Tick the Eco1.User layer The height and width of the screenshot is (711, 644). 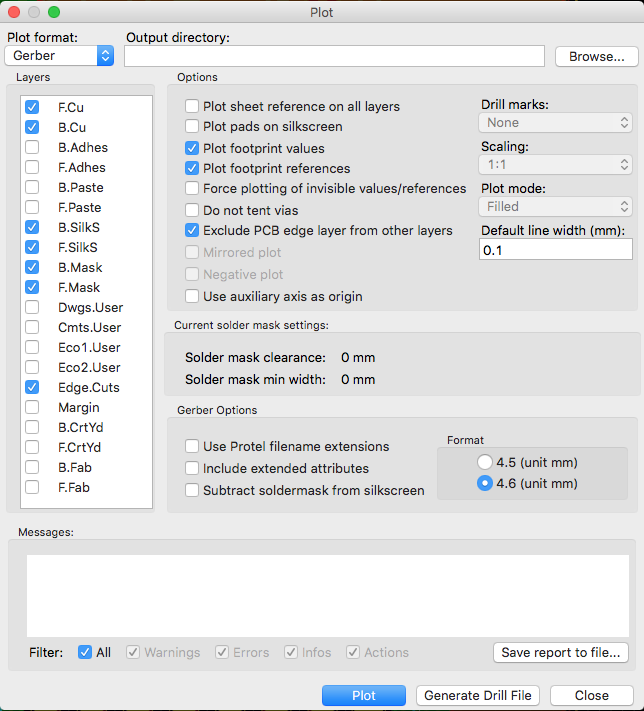(x=32, y=347)
